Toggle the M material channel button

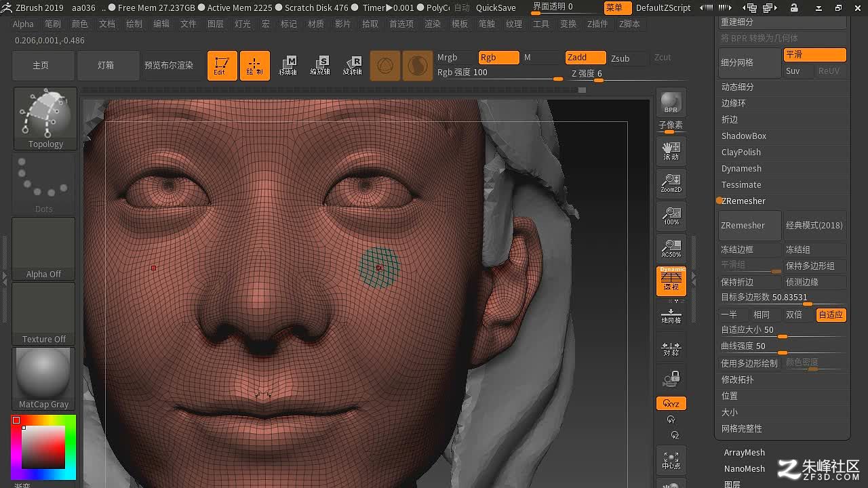(x=541, y=58)
